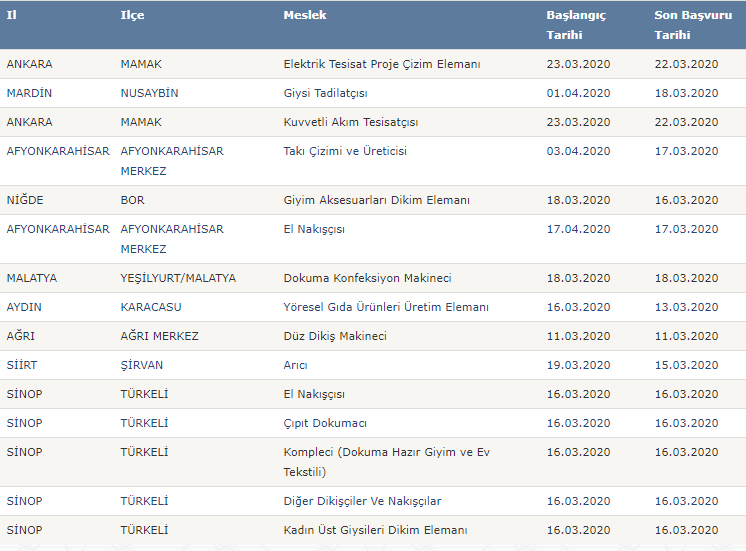Viewport: 746px width, 551px height.
Task: Select Kadın Üst Giysileri Dikim Elemanı
Action: 375,530
